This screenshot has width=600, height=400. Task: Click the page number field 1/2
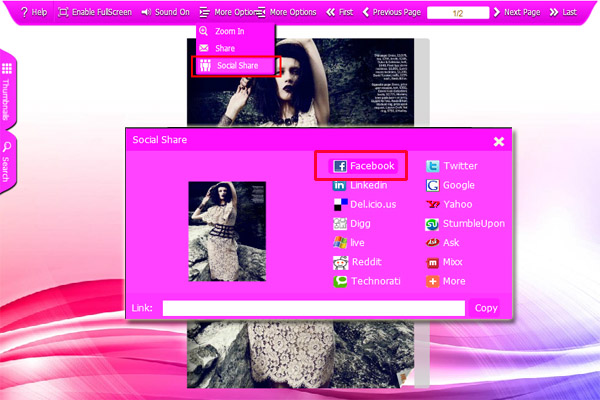[x=458, y=13]
